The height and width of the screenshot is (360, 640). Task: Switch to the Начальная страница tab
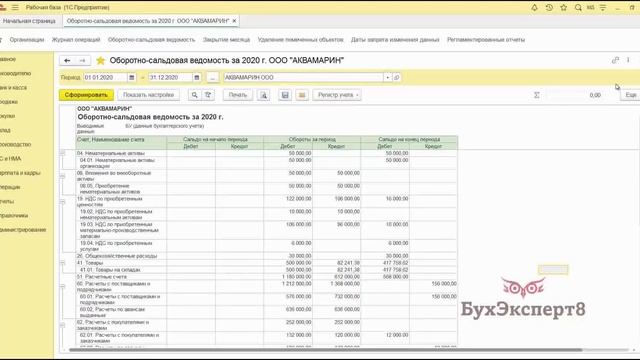click(29, 21)
